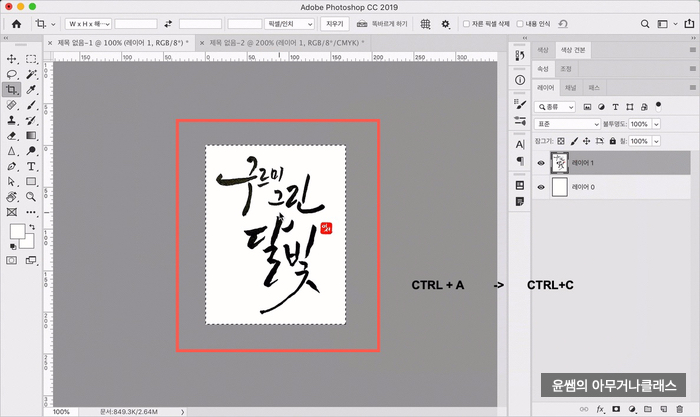The image size is (700, 417).
Task: Open crop overlay grid options
Action: point(425,24)
